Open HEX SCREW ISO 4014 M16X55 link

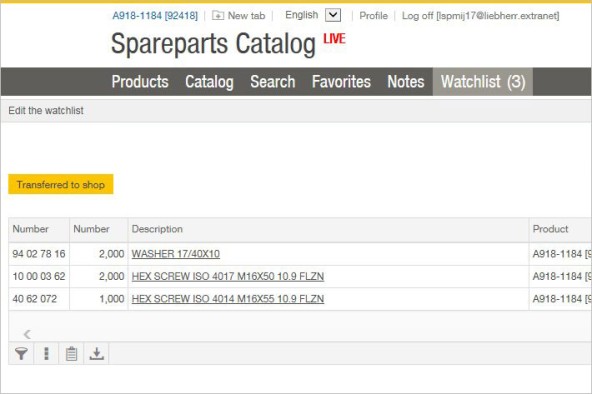pos(228,299)
